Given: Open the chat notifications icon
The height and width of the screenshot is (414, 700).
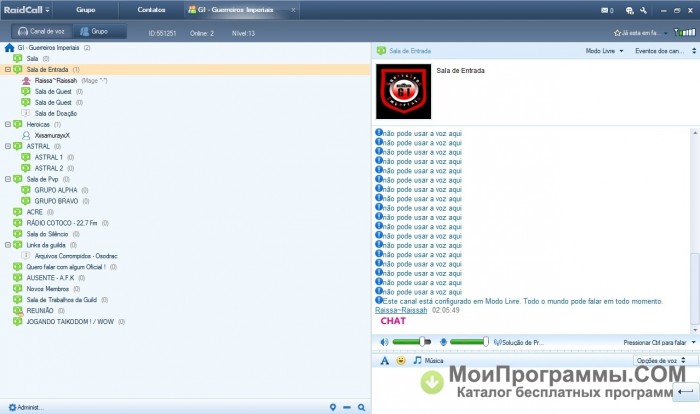Looking at the screenshot, I should click(629, 10).
